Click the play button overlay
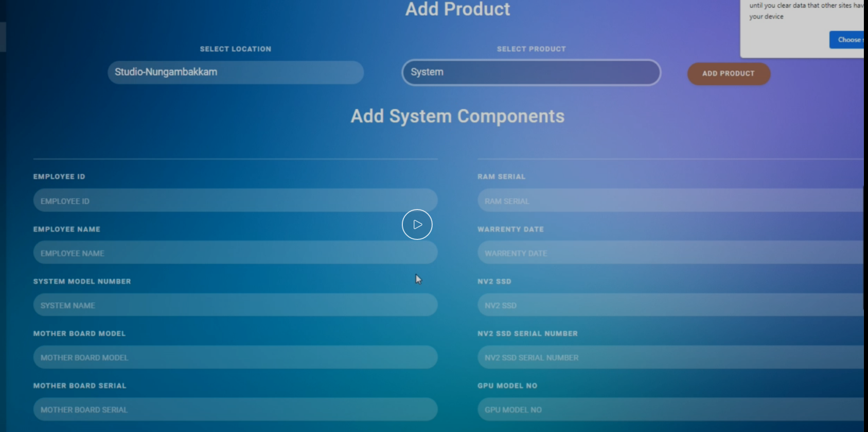The width and height of the screenshot is (868, 432). [x=417, y=224]
